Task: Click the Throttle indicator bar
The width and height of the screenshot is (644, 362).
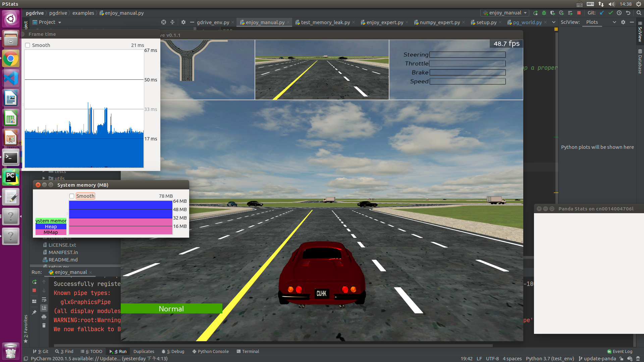Action: pyautogui.click(x=467, y=63)
